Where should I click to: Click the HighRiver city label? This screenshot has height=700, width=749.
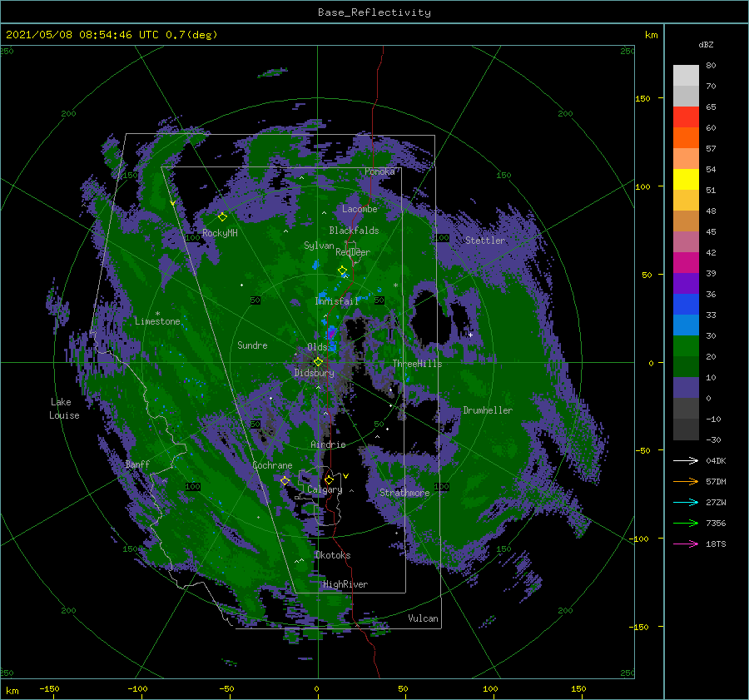(x=345, y=584)
